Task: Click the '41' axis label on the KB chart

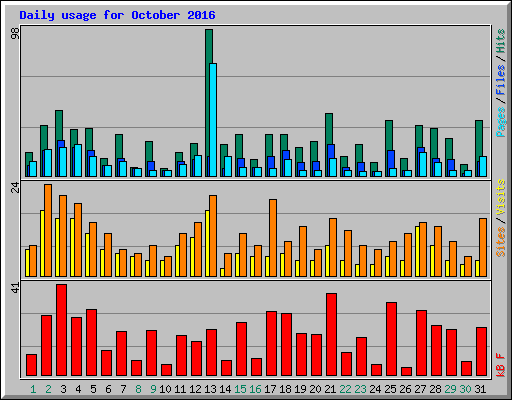Action: 15,287
